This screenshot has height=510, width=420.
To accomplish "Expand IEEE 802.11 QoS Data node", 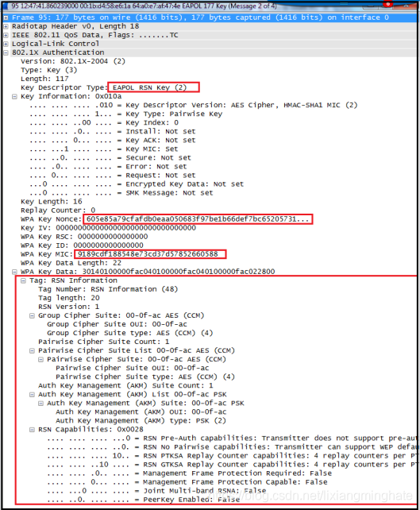I will (x=6, y=35).
